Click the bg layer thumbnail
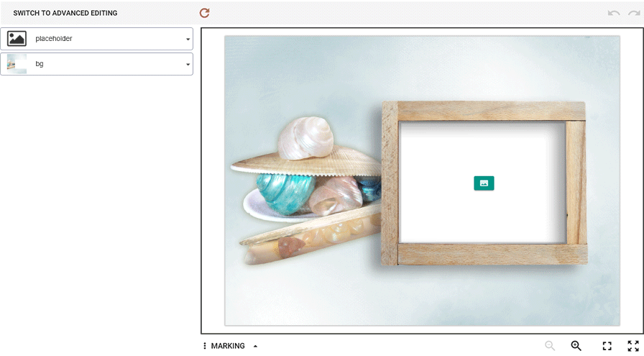The height and width of the screenshot is (356, 644). 17,64
